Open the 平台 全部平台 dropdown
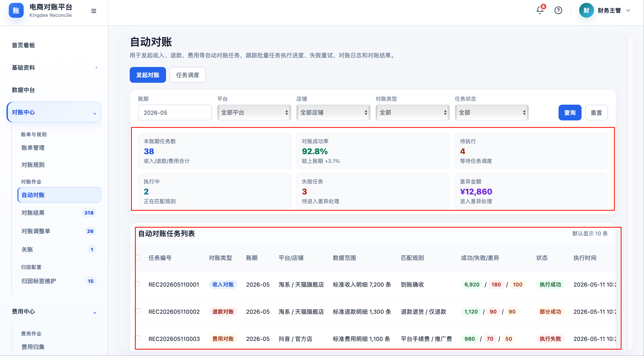644x356 pixels. pyautogui.click(x=254, y=112)
